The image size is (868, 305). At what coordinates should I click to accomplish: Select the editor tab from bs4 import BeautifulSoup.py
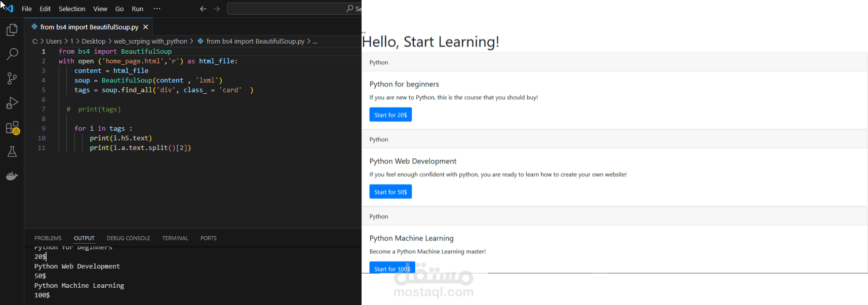(x=89, y=27)
